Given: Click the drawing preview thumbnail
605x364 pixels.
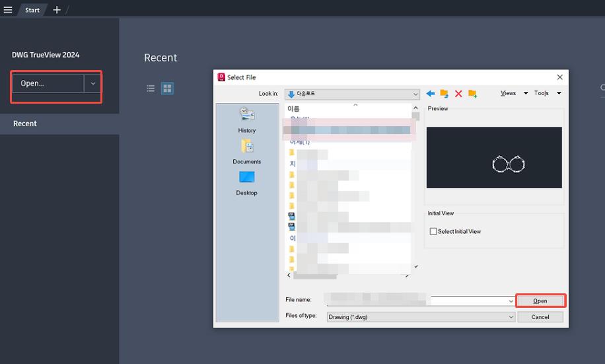Looking at the screenshot, I should pyautogui.click(x=494, y=157).
